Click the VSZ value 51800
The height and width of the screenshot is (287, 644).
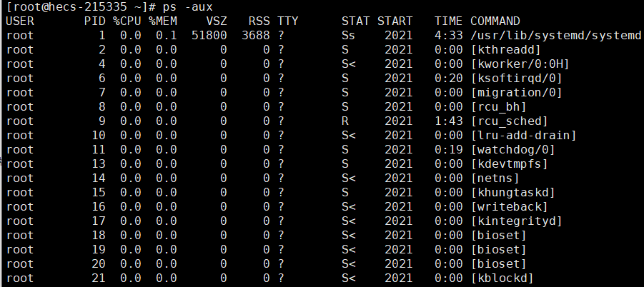[x=209, y=36]
